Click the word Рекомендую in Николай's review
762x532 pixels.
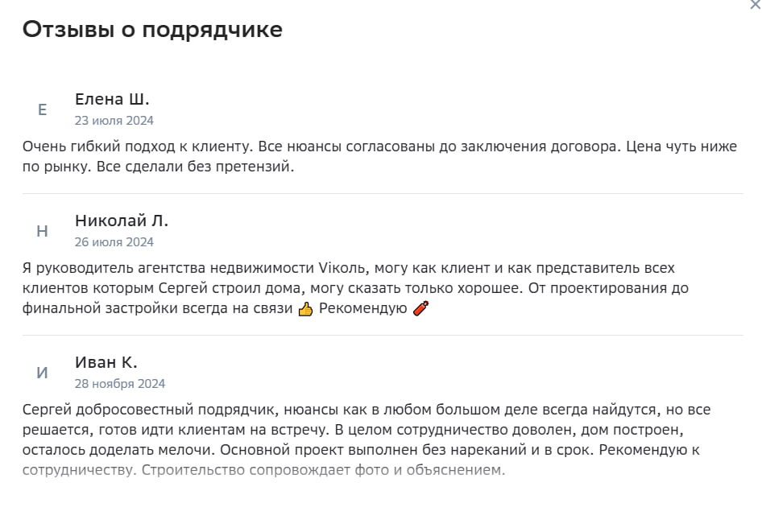[363, 308]
